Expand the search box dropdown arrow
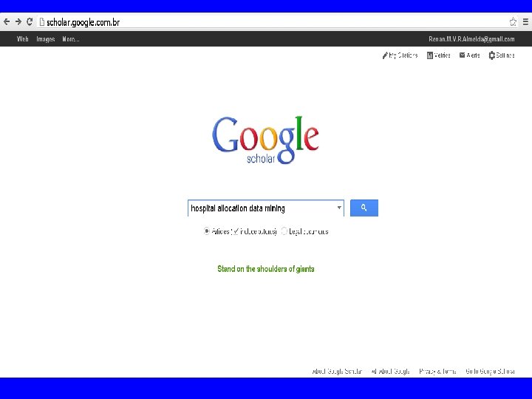The image size is (532, 399). (339, 208)
